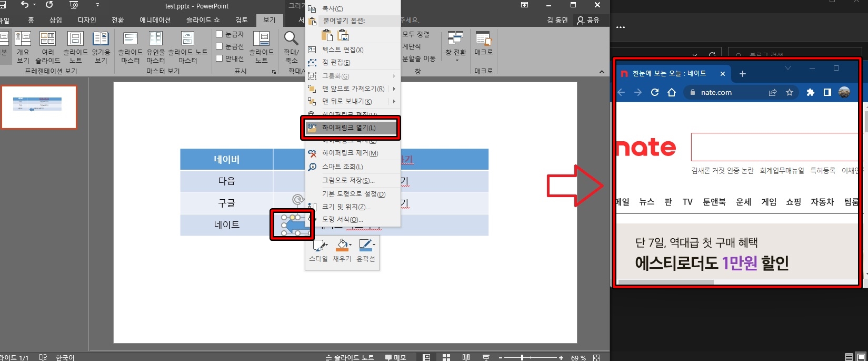Open the Slide Show (슬라이드 쇼) ribbon tab
Screen dimensions: 868x361
point(203,20)
